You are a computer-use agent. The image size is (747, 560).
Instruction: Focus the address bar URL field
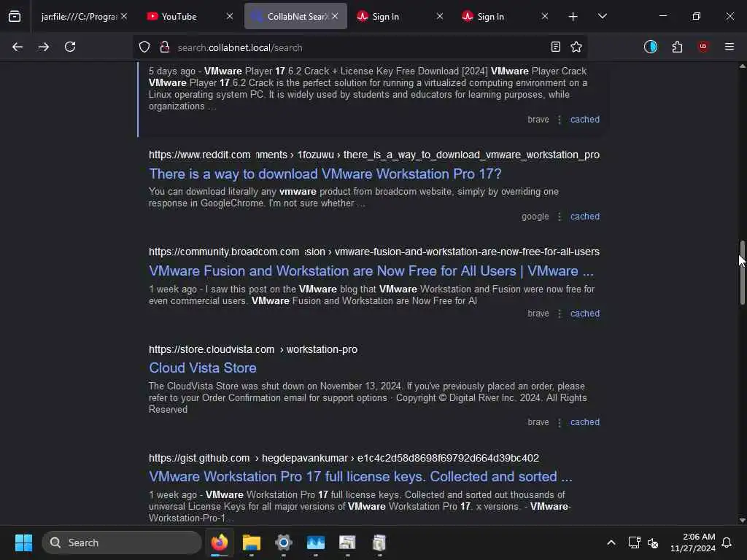click(x=360, y=47)
